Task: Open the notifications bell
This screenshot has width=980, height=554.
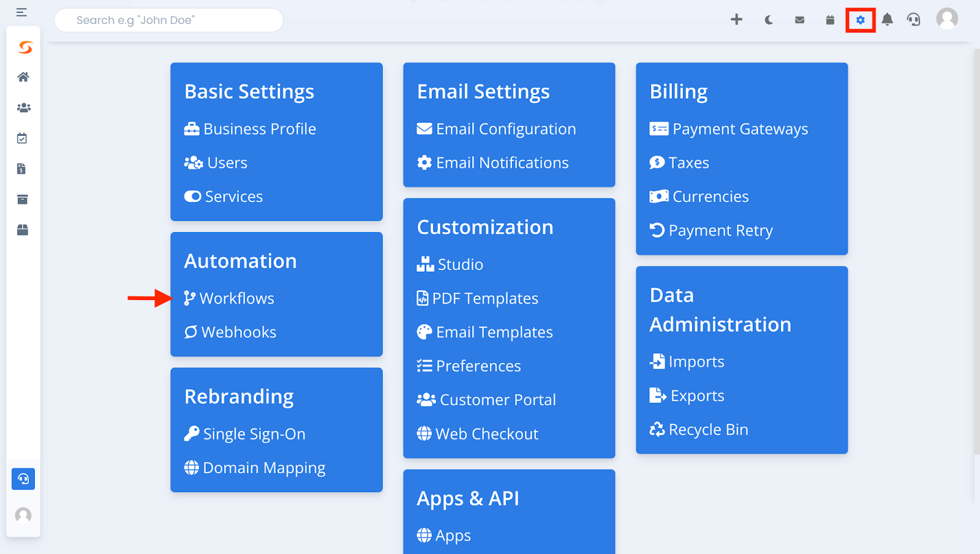Action: tap(888, 20)
